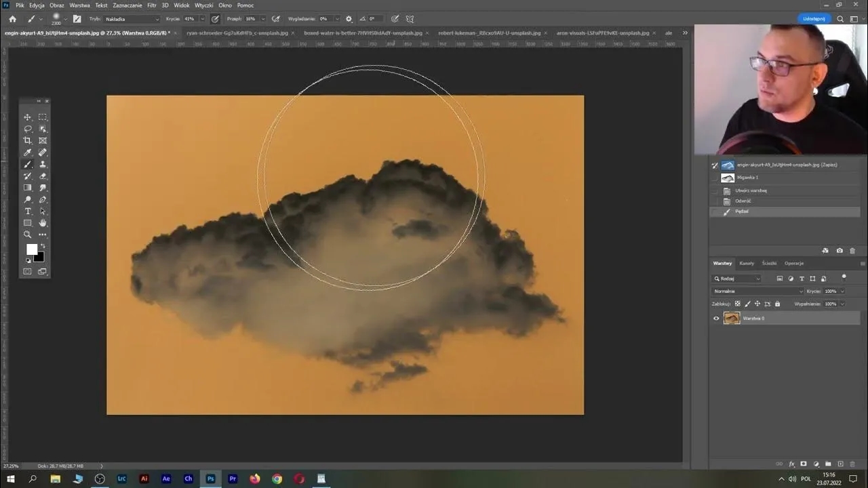Select the Lasso tool

pyautogui.click(x=28, y=129)
